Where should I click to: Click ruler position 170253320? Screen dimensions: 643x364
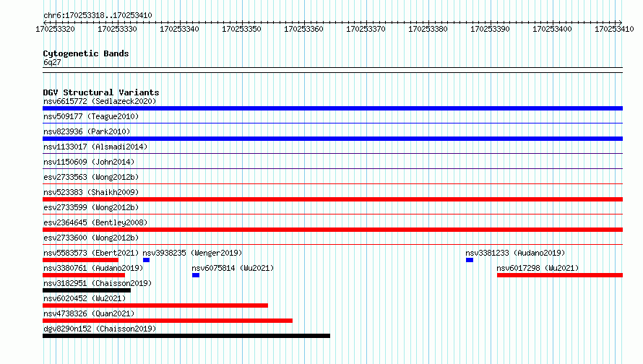[56, 29]
